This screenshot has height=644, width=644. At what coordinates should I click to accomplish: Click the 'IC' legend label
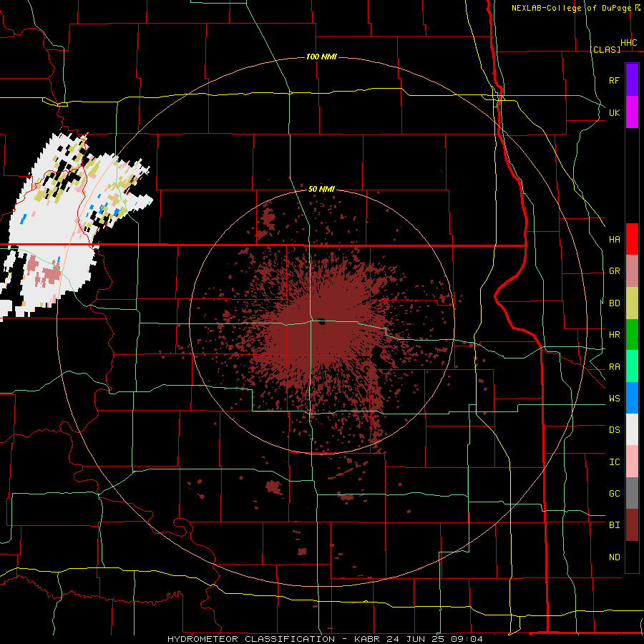(x=614, y=462)
